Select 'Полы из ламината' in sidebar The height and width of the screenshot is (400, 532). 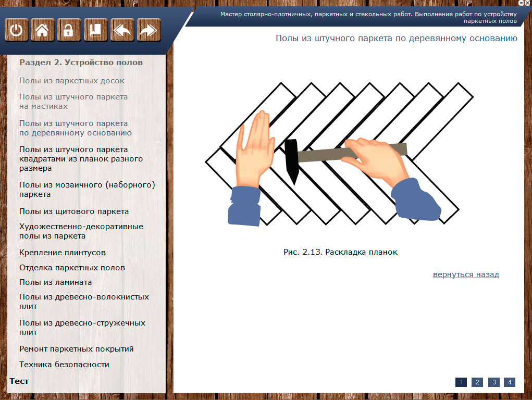[x=55, y=282]
